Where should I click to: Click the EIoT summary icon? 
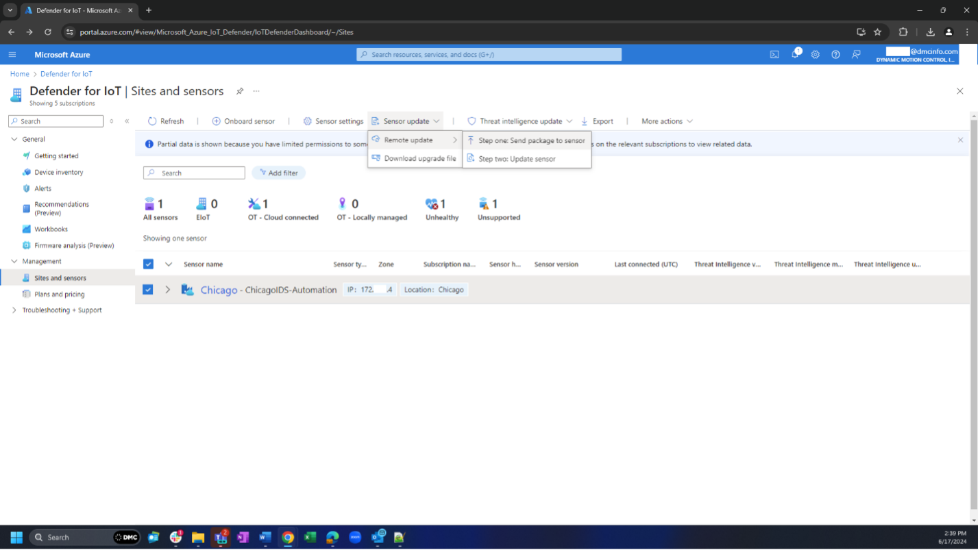tap(201, 203)
